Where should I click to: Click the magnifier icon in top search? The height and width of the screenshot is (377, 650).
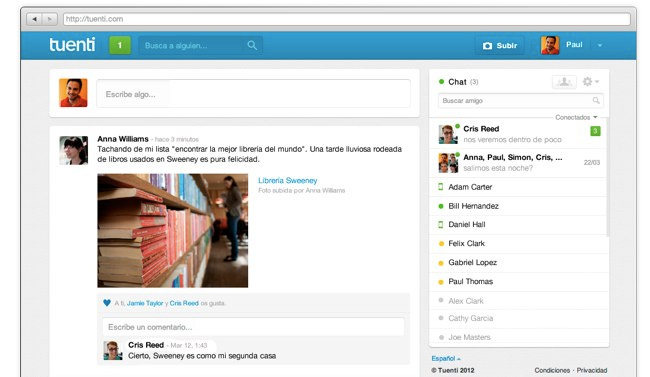252,45
